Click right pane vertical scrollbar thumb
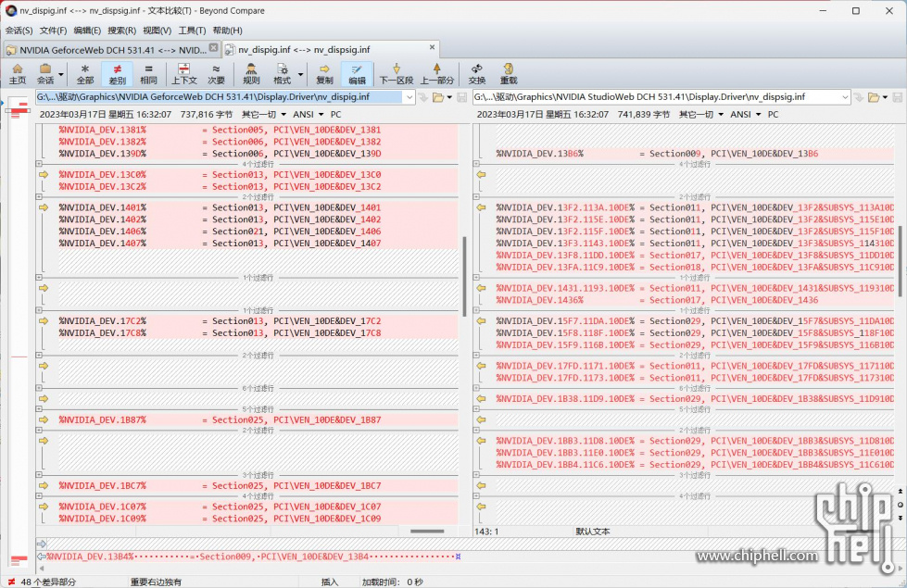 pyautogui.click(x=900, y=261)
